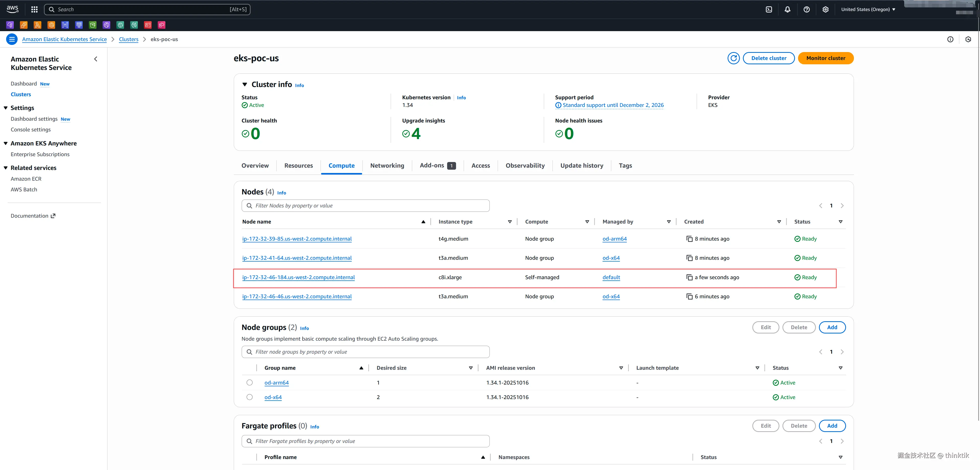This screenshot has height=470, width=980.
Task: Collapse the EKS side navigation panel
Action: 95,59
